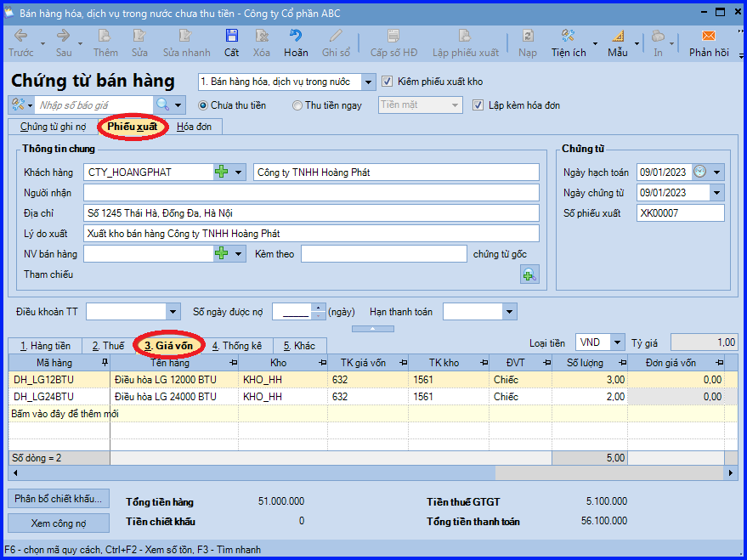Click the Thêm (add) toolbar icon

click(x=105, y=36)
